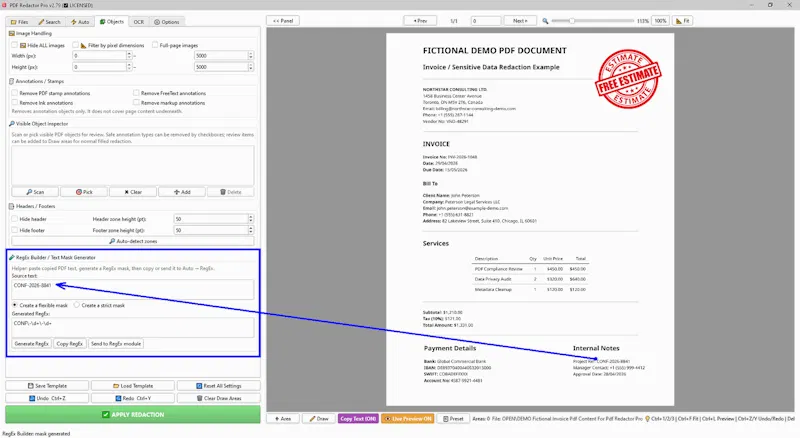This screenshot has width=800, height=438.
Task: Adjust the maximum Height spinner arrows
Action: (251, 67)
